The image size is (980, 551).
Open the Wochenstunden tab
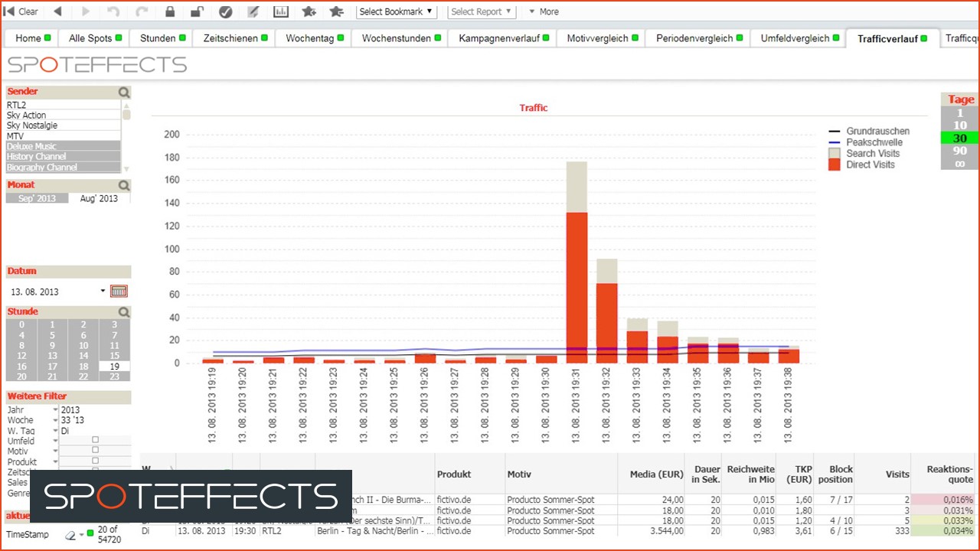click(400, 38)
